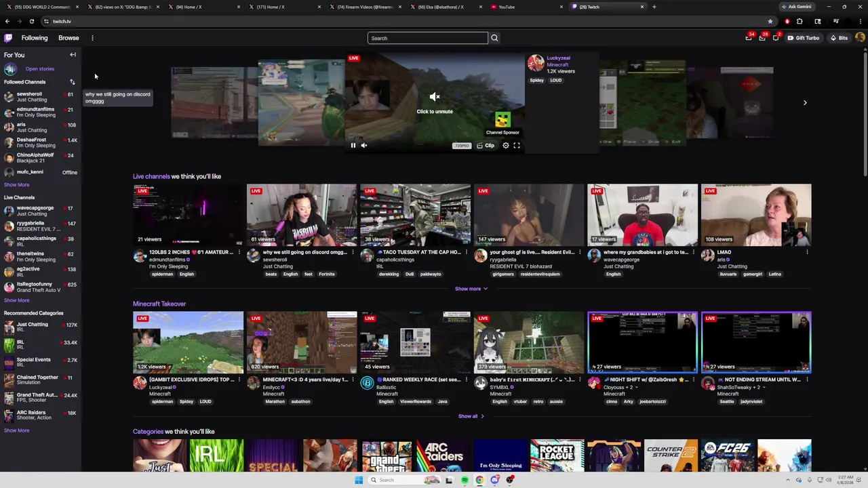
Task: Show more recommended categories in sidebar
Action: coord(16,430)
